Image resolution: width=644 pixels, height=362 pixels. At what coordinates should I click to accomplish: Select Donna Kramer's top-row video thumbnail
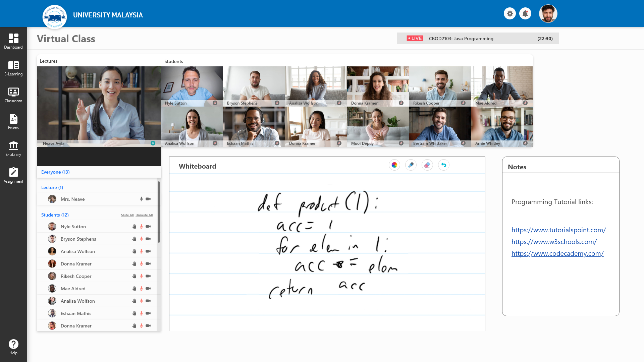coord(378,86)
